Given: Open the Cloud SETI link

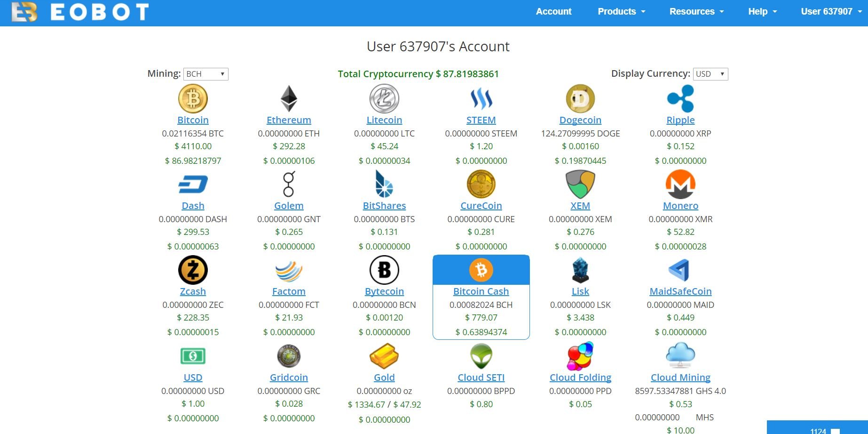Looking at the screenshot, I should tap(481, 378).
